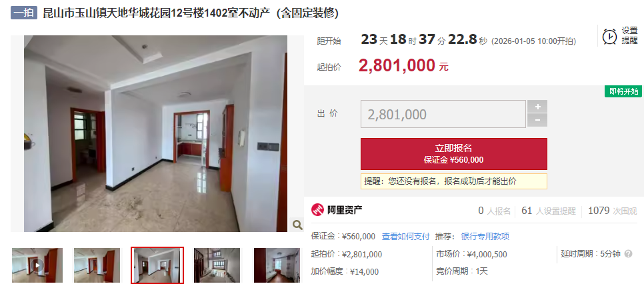Viewport: 644px width, 294px height.
Task: Click the 一拍 auction round tag
Action: (24, 13)
